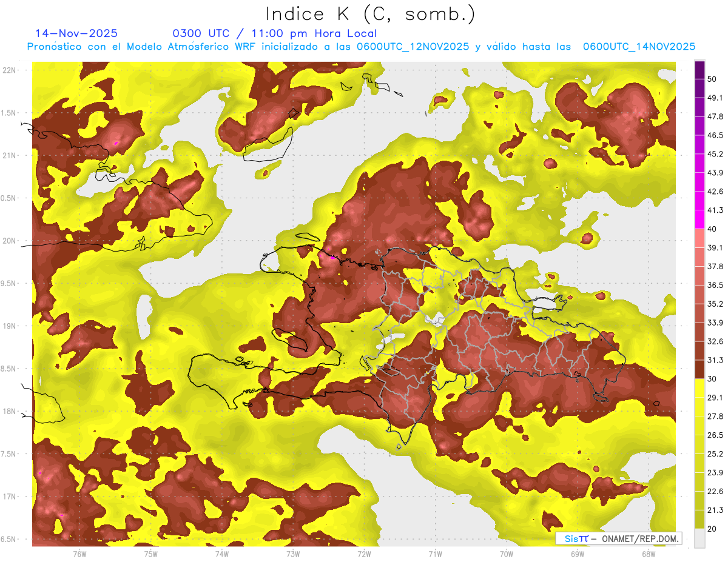Pick the dark brown swatch just above 30
Screen dimensions: 728x562
pos(699,369)
